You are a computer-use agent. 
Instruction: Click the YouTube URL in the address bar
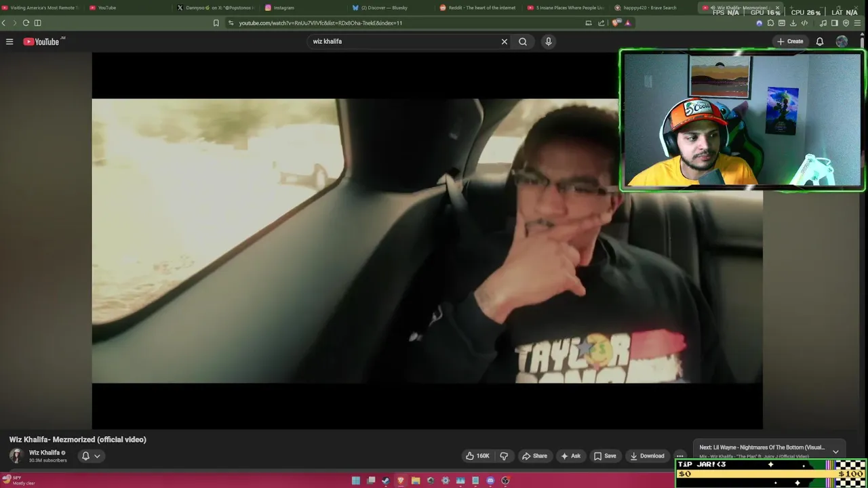(x=321, y=23)
